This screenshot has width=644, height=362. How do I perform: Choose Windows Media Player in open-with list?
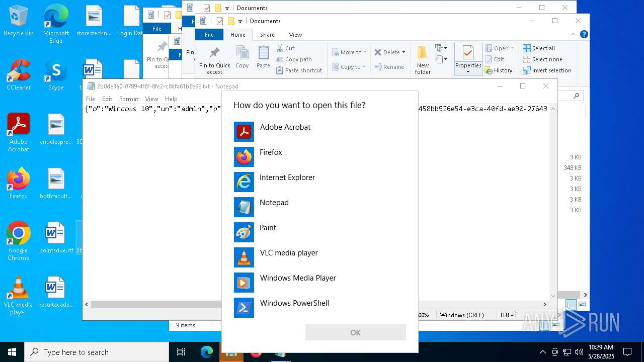click(x=320, y=283)
